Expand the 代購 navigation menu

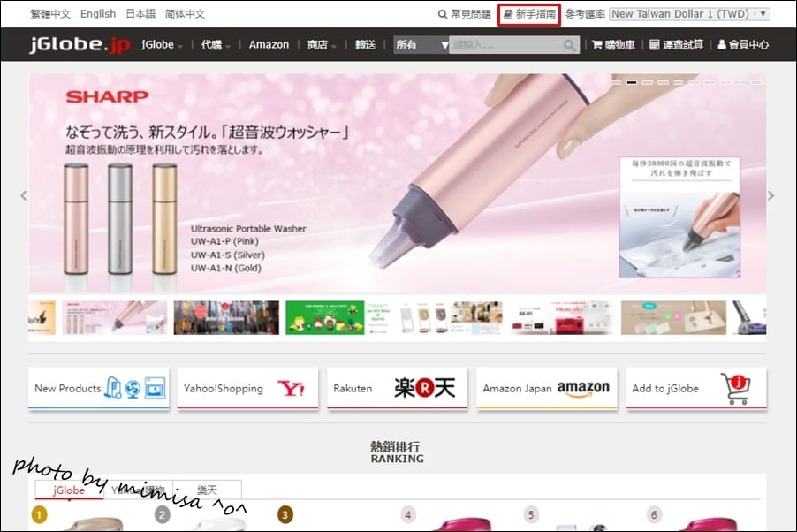(x=212, y=44)
